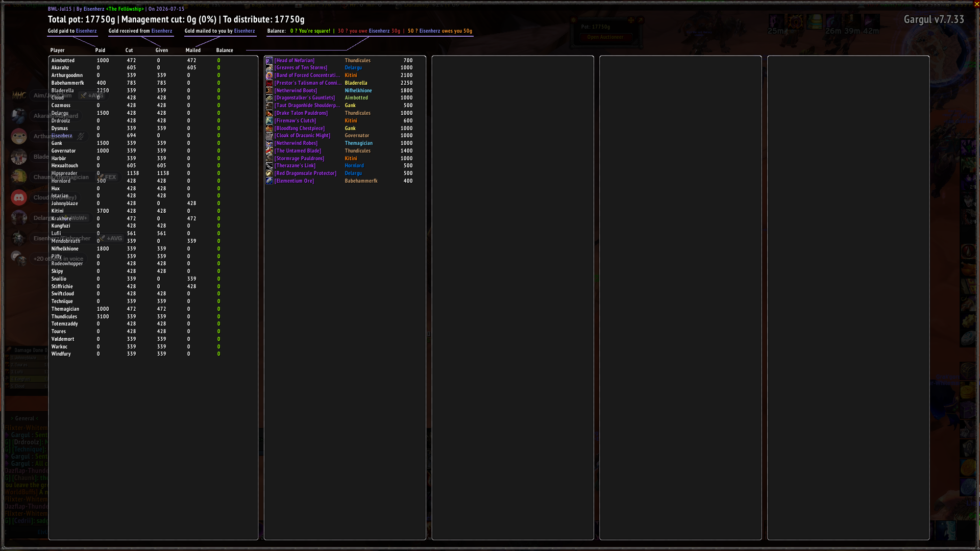Select player Akarahz in the payout list

(60, 68)
